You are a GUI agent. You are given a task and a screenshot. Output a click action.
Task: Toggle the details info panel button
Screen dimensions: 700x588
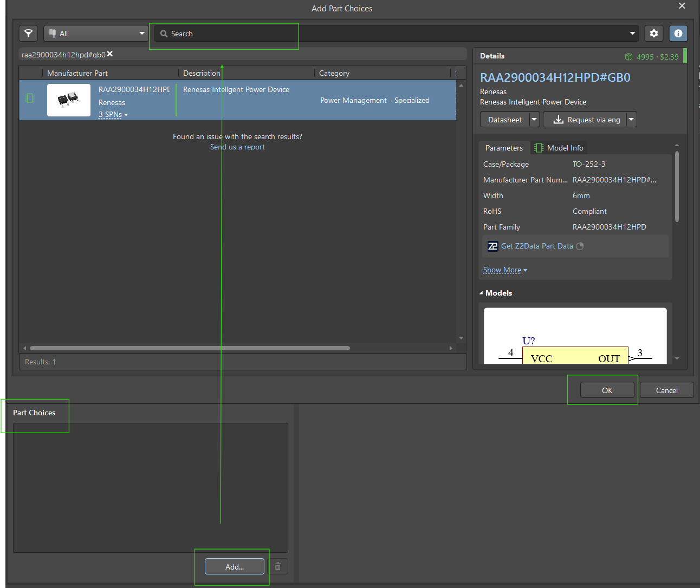click(x=678, y=34)
